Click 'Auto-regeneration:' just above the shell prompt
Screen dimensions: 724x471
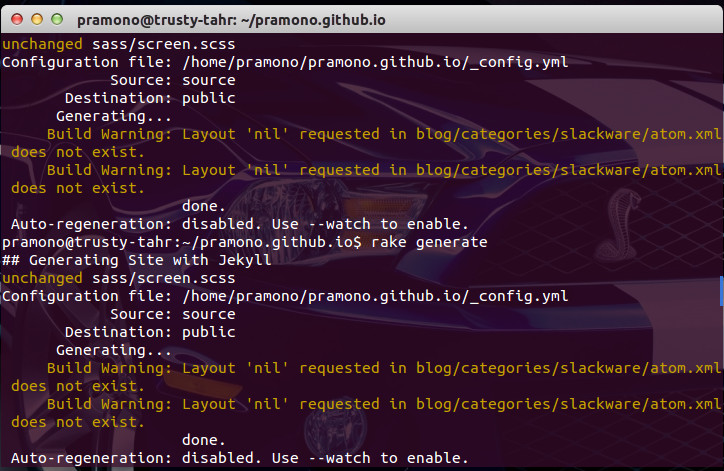(x=91, y=224)
